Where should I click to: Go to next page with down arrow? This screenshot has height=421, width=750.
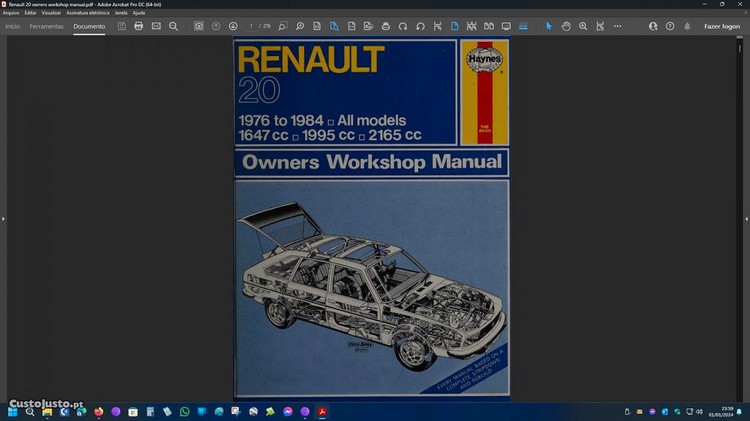[233, 26]
